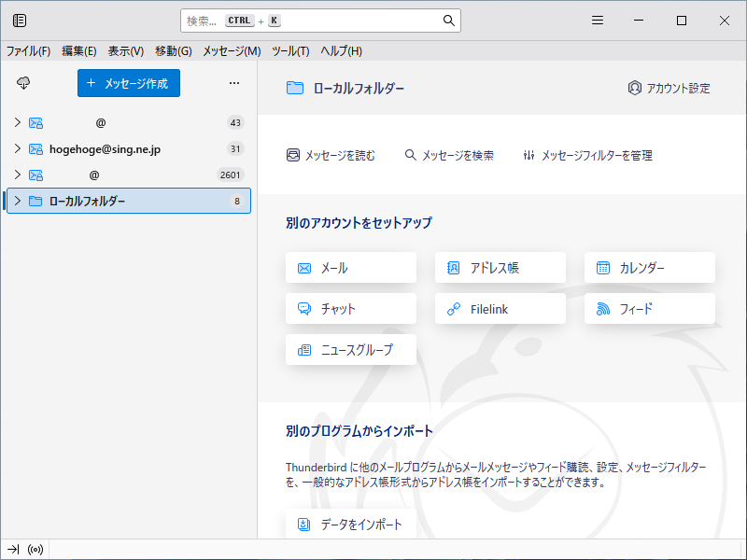Viewport: 747px width, 560px height.
Task: Expand the hogehoge@sing.ne.jp account
Action: 18,148
